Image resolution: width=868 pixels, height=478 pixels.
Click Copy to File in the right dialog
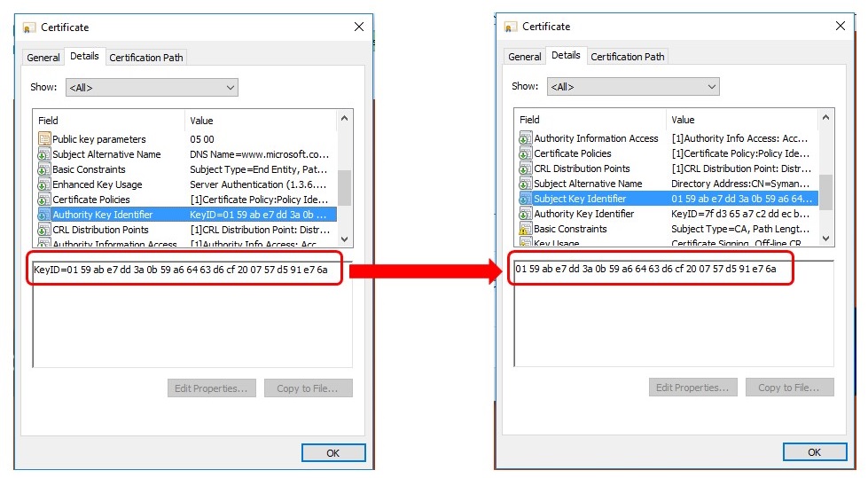click(789, 388)
